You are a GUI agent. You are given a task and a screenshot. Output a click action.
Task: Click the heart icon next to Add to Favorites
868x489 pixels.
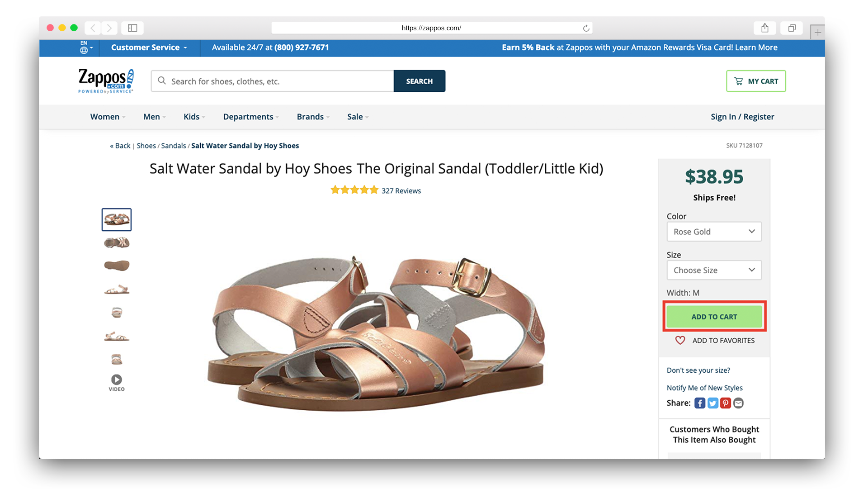[x=680, y=341]
